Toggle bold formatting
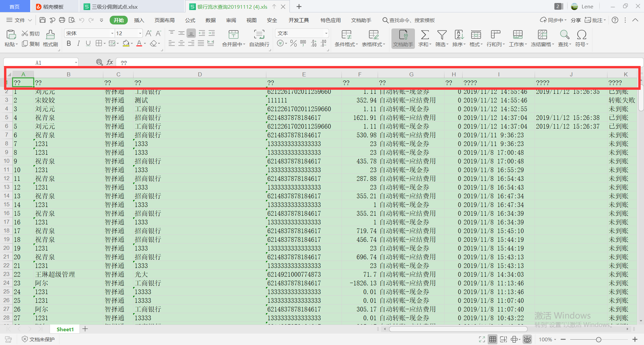The height and width of the screenshot is (345, 644). 69,44
